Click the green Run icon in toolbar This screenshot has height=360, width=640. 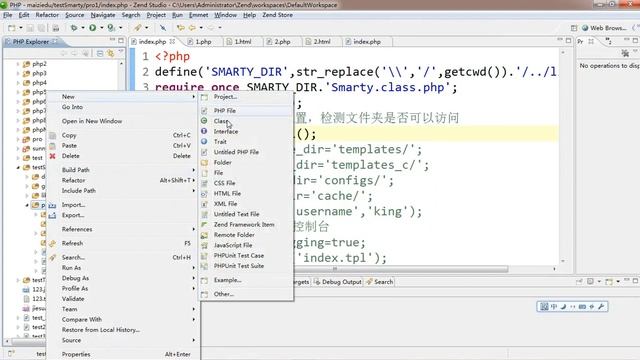pyautogui.click(x=93, y=28)
